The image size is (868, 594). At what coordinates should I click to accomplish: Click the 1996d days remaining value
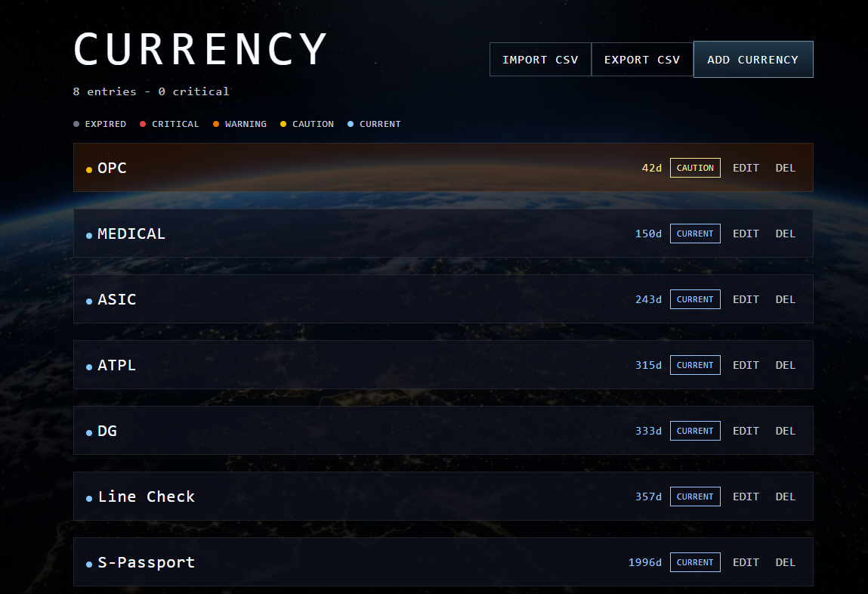[645, 562]
